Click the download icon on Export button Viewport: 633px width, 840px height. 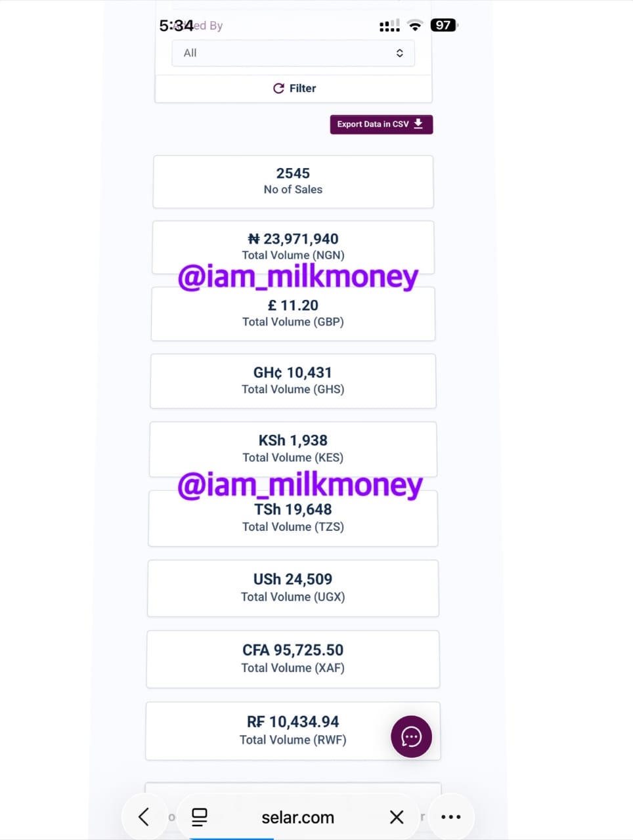tap(418, 123)
